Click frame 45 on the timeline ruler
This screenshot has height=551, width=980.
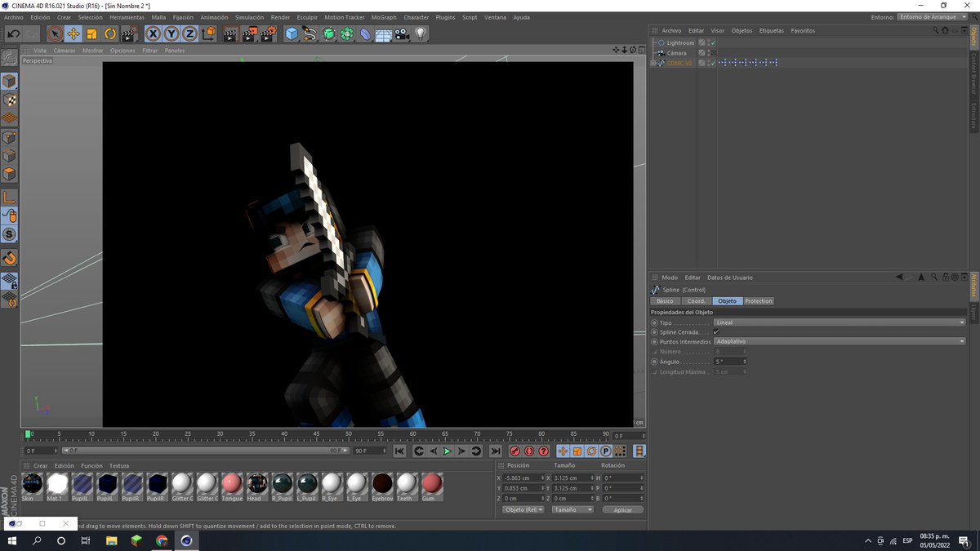tap(316, 434)
